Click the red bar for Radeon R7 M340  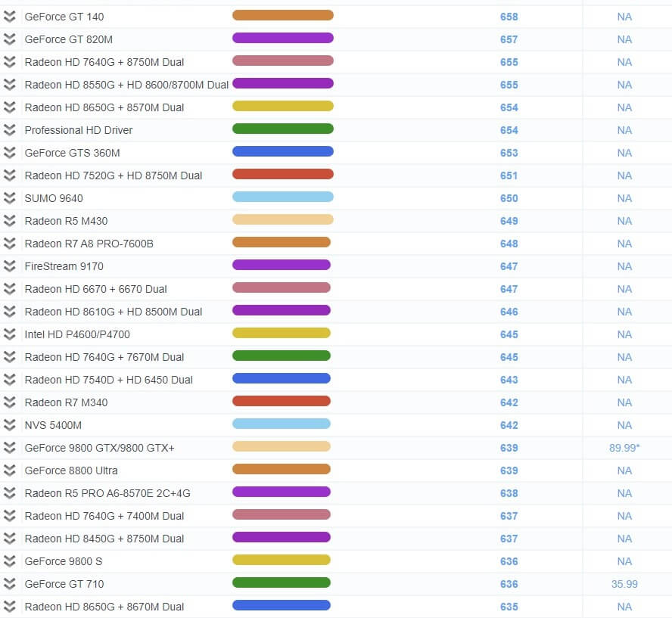click(x=282, y=402)
